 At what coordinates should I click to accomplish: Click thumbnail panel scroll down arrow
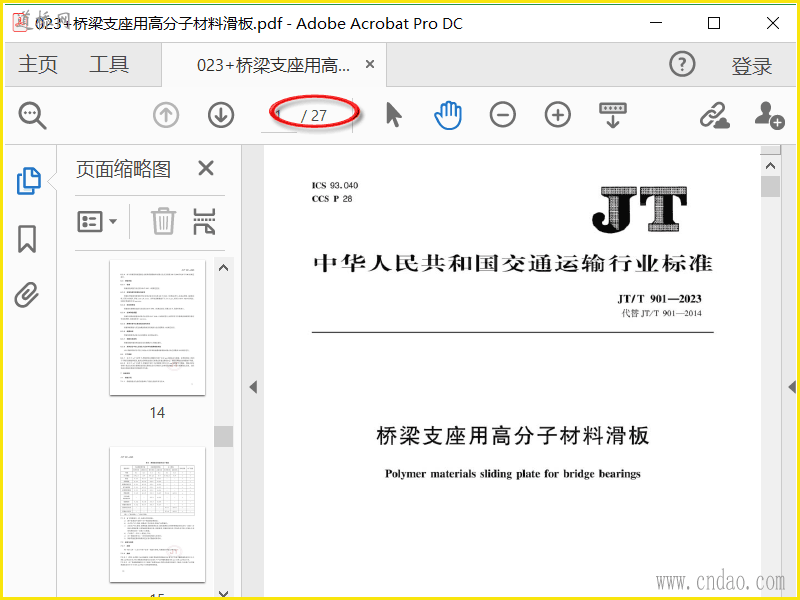coord(223,593)
